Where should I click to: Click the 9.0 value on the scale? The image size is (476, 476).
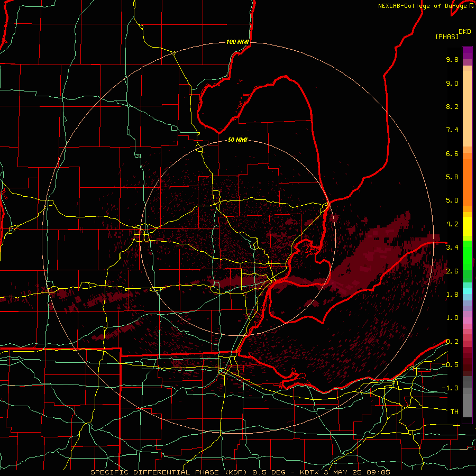(x=452, y=83)
